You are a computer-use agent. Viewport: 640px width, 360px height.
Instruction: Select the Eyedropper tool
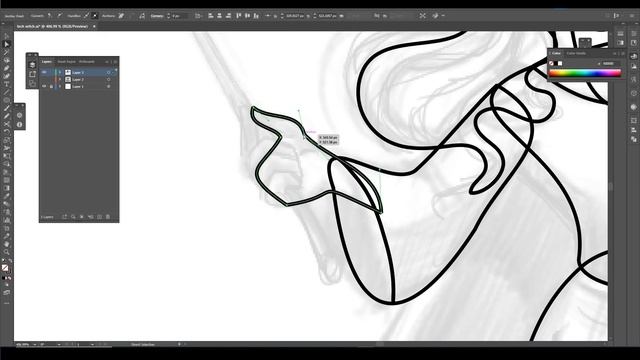(6, 196)
